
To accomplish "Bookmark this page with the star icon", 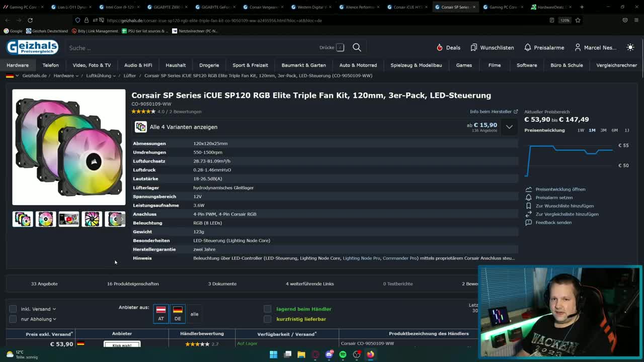I will point(578,20).
